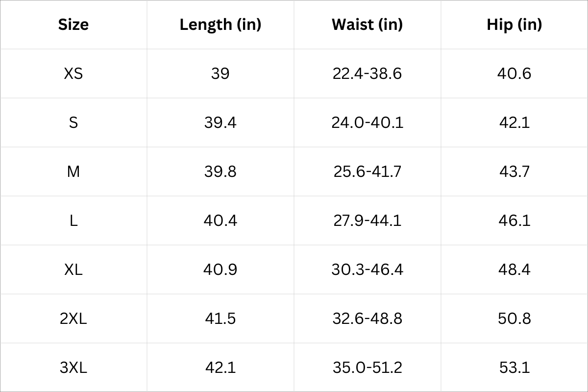Click the XS length value 39
The width and height of the screenshot is (588, 392).
(220, 73)
